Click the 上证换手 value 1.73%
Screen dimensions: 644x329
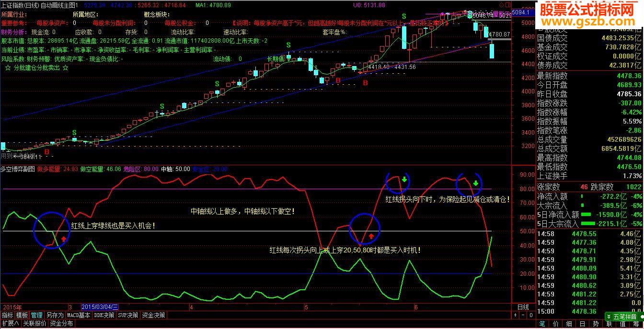coord(632,176)
